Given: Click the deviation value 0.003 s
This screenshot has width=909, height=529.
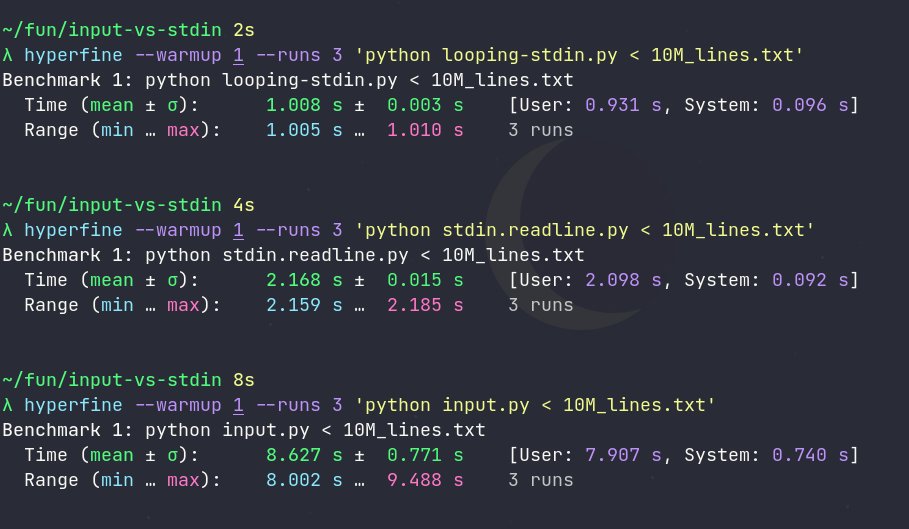Looking at the screenshot, I should point(426,105).
